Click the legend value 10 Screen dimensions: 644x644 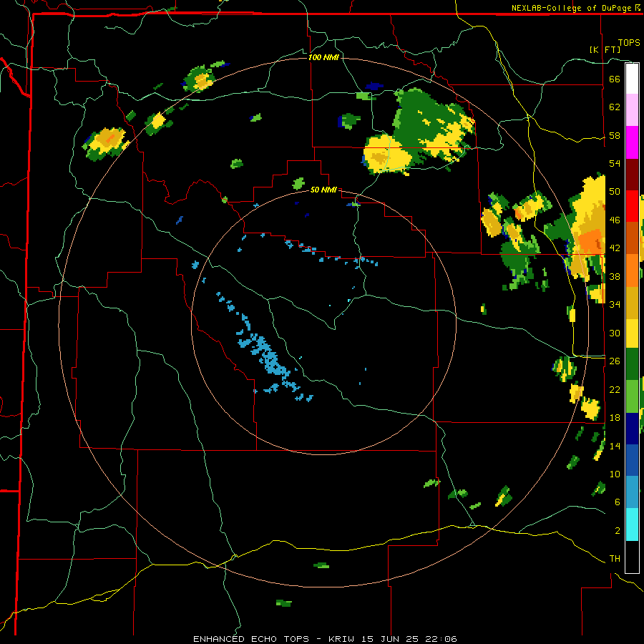coord(615,474)
